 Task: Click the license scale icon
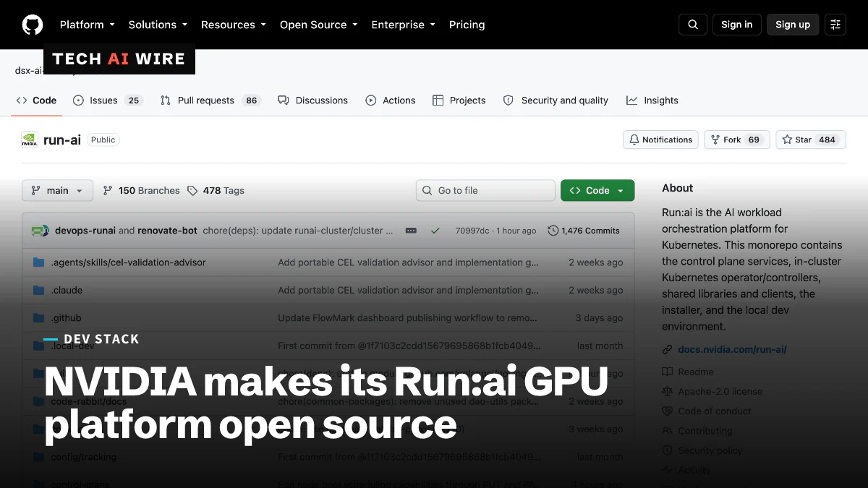point(667,391)
